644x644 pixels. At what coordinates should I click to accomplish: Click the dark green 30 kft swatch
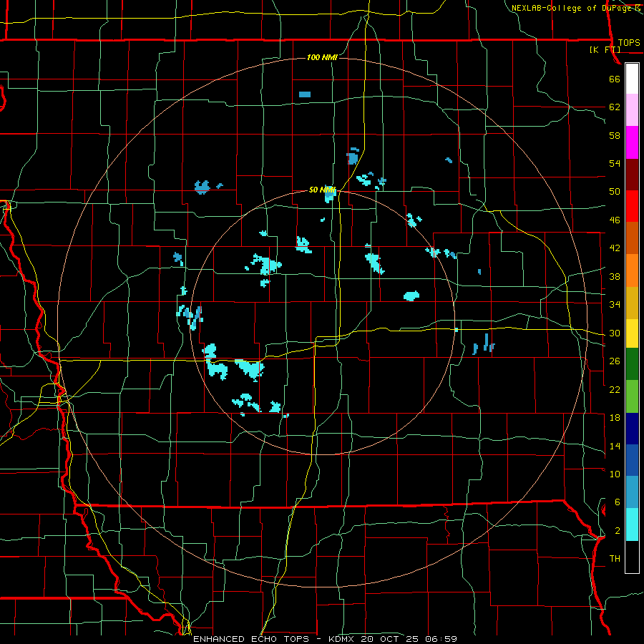(632, 364)
